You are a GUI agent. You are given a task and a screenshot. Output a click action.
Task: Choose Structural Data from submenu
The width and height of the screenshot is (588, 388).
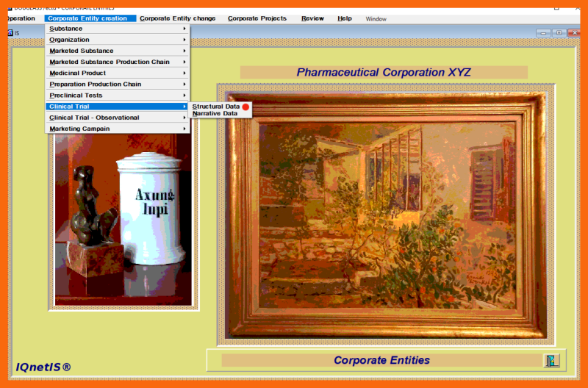click(x=216, y=107)
